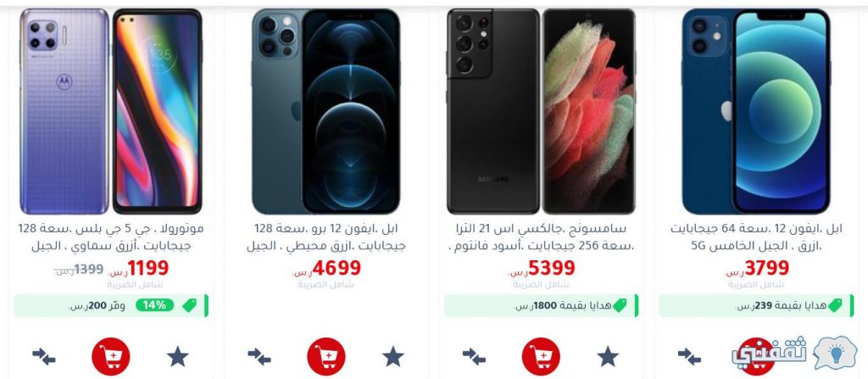The image size is (868, 379).
Task: Compare the blue iPhone 12 arrows icon
Action: [689, 356]
